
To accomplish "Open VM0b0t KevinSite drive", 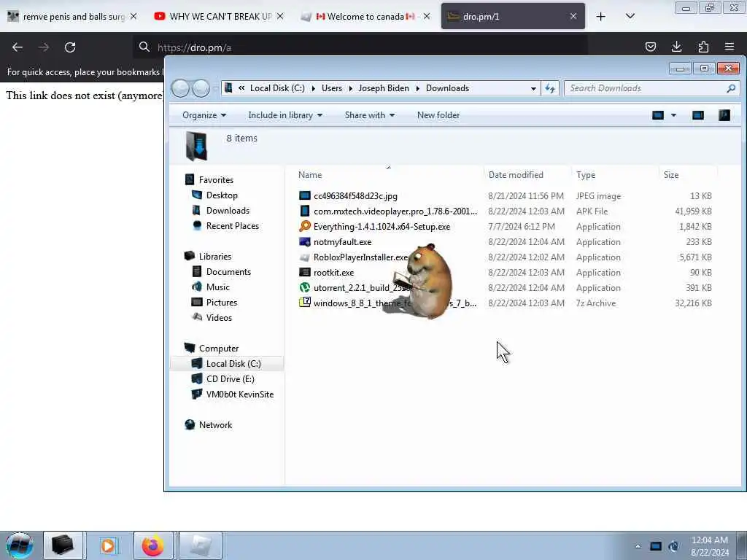I will 239,394.
